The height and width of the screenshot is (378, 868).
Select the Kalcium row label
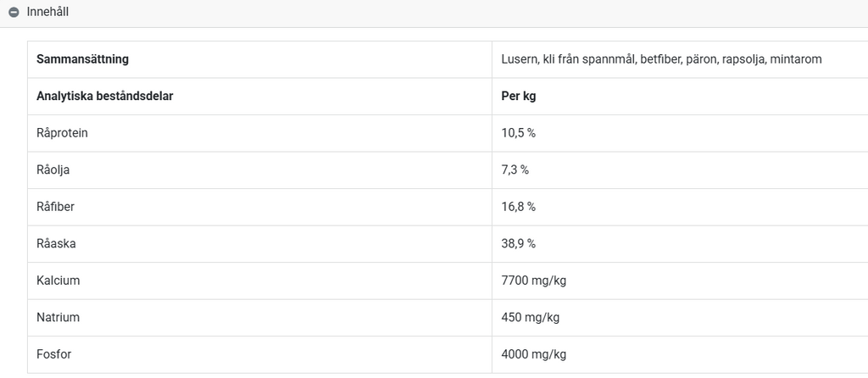point(58,281)
